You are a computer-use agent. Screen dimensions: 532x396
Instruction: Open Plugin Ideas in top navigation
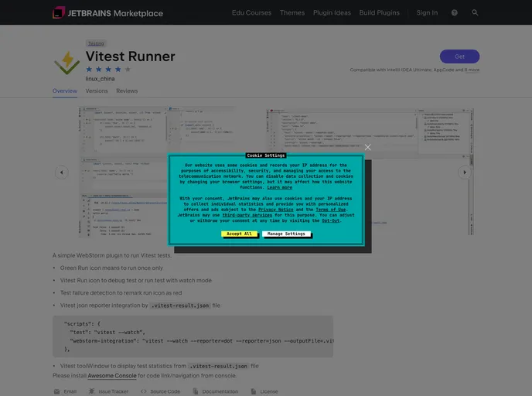(x=332, y=13)
